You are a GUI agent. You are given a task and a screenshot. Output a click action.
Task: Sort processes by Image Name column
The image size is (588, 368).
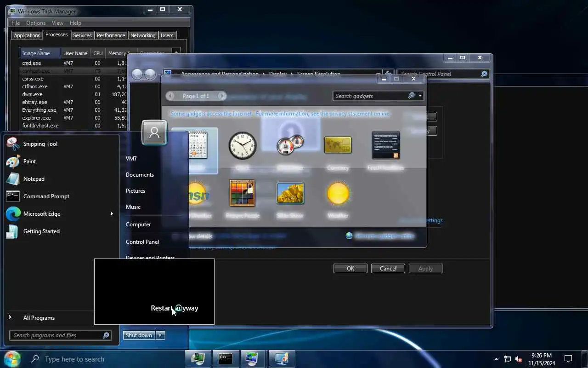pos(40,53)
